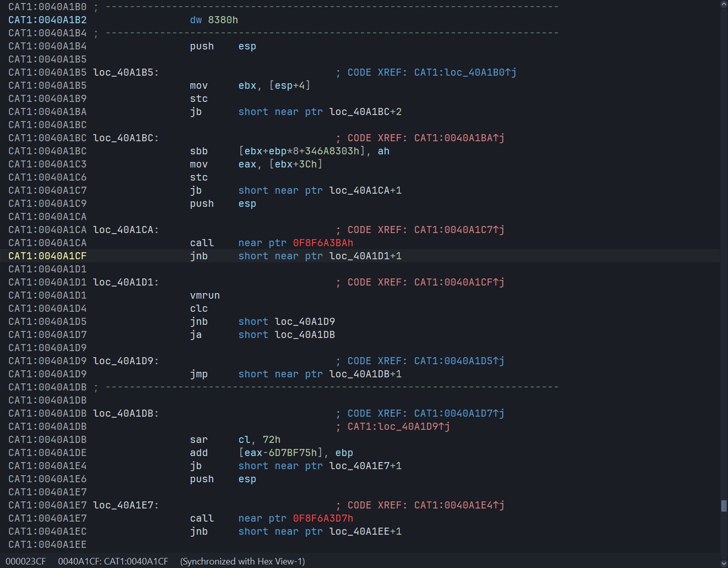Click operand [eax-6D7BF75h] in add instruction
Screen dimensions: 728x568
click(x=280, y=453)
